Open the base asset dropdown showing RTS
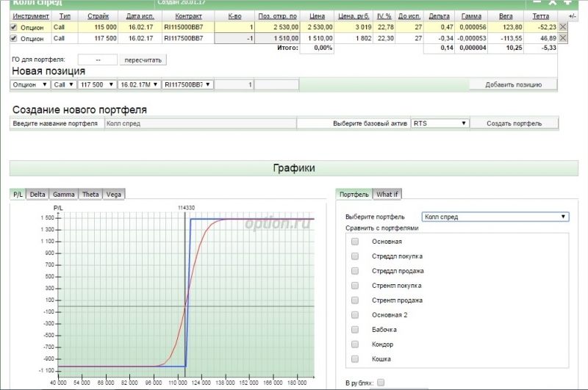This screenshot has height=390, width=588. (x=440, y=123)
